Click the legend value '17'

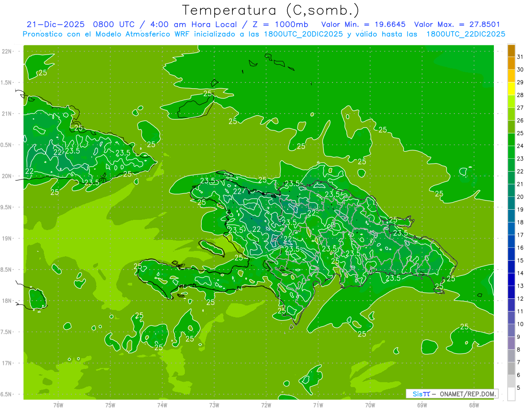[520, 235]
